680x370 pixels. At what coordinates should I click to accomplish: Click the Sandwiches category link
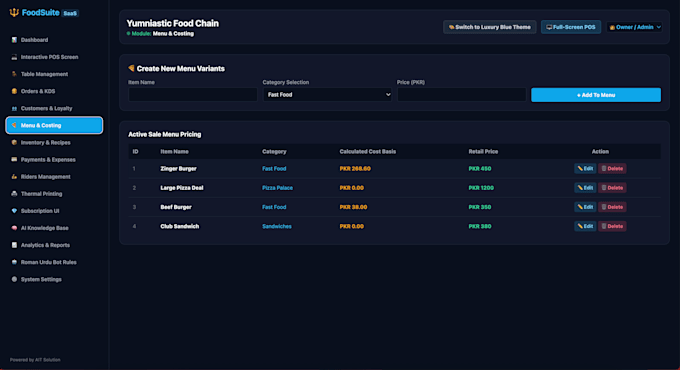click(x=277, y=226)
